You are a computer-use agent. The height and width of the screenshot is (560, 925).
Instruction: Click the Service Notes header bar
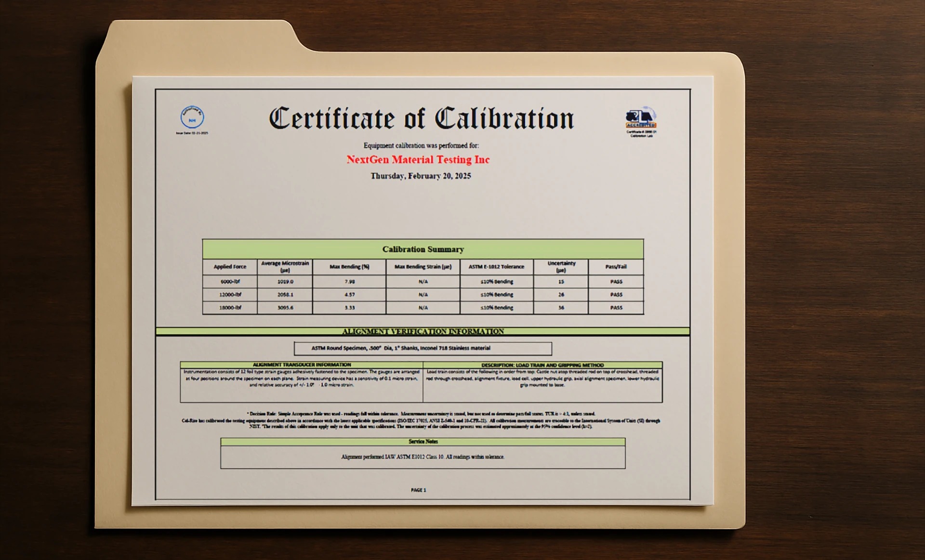423,442
